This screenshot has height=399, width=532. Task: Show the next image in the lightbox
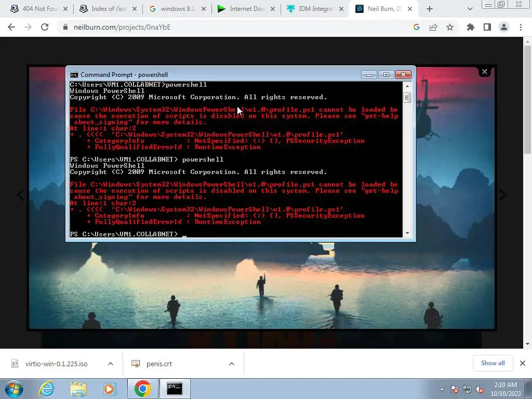tap(502, 195)
